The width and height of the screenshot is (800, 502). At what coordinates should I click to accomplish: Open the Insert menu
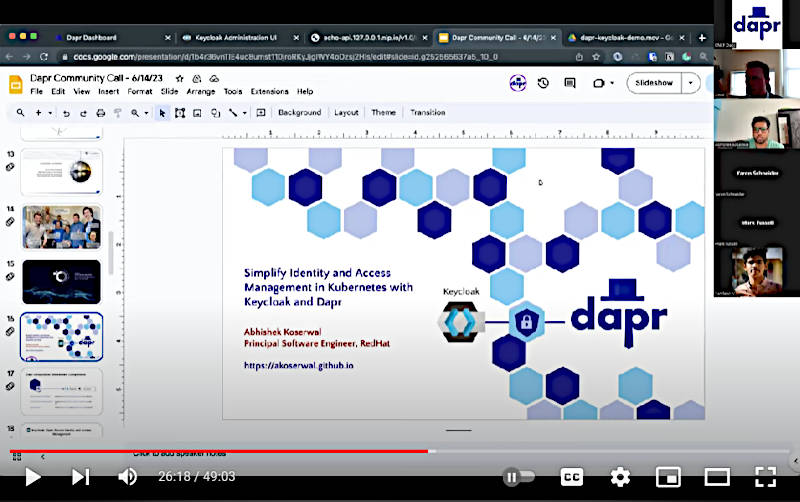tap(109, 91)
